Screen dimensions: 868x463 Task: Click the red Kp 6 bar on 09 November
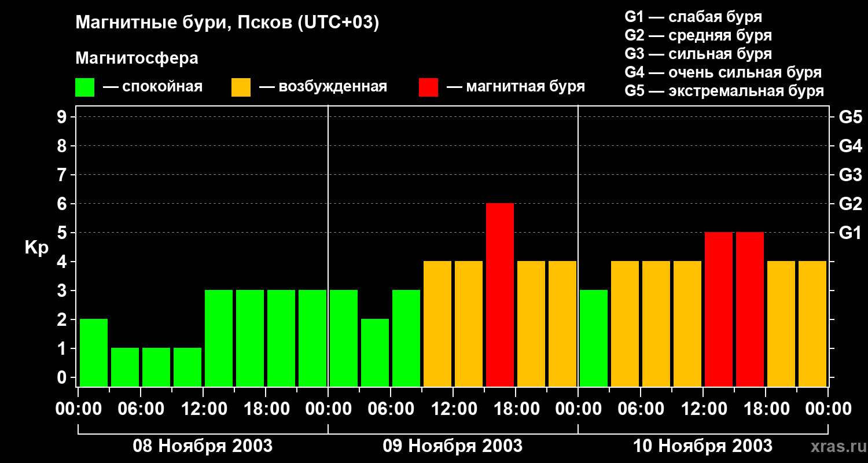click(500, 295)
